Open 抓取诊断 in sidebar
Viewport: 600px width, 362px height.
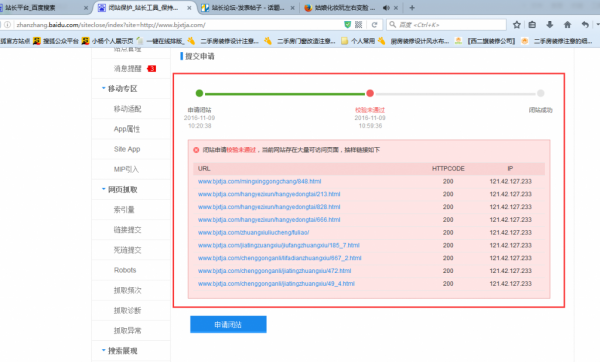[127, 310]
